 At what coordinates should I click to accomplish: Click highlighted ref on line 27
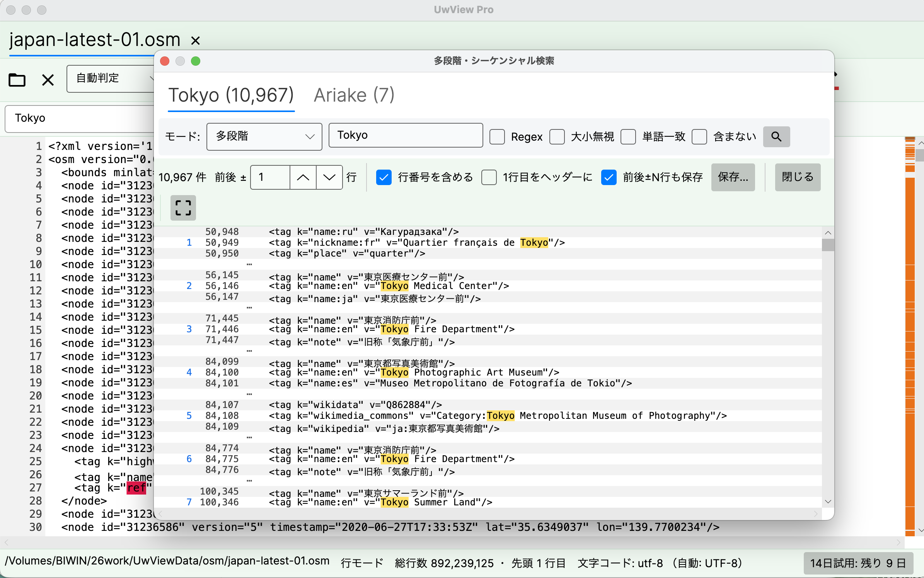(x=136, y=488)
